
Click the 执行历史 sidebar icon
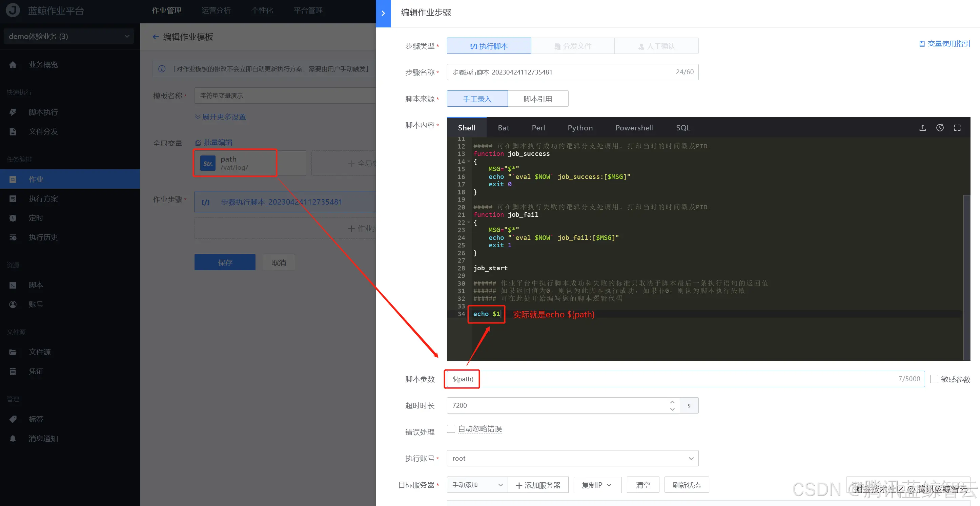13,237
